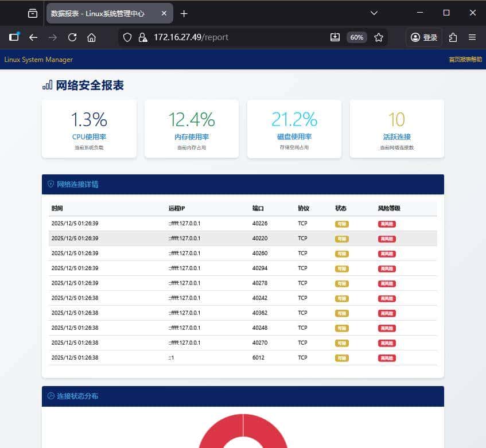The image size is (486, 448).
Task: Open the 登录 account menu
Action: [423, 37]
